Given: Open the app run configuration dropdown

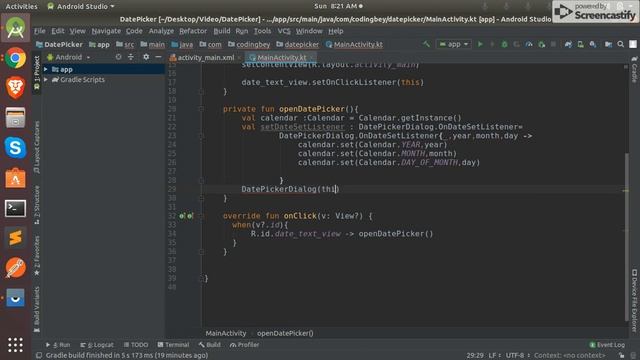Looking at the screenshot, I should [453, 44].
